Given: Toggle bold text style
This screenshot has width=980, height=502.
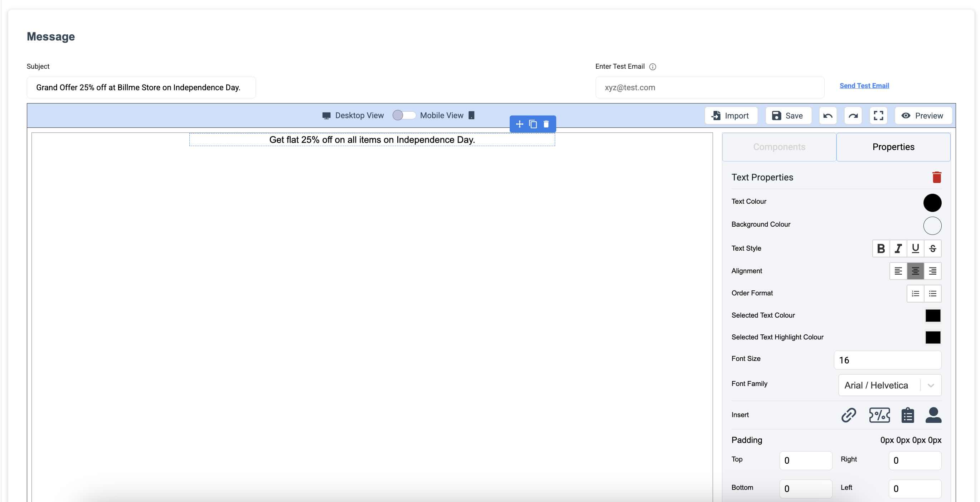Looking at the screenshot, I should pyautogui.click(x=881, y=248).
